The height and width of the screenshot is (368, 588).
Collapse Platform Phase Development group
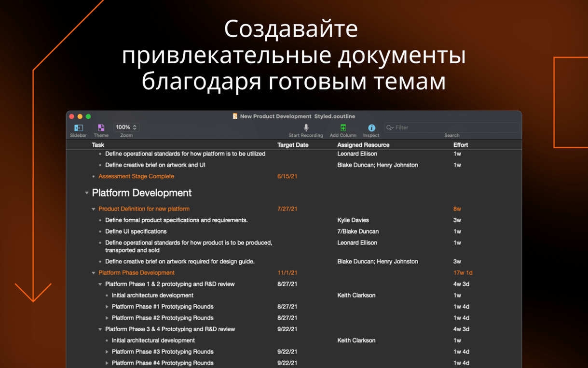94,273
